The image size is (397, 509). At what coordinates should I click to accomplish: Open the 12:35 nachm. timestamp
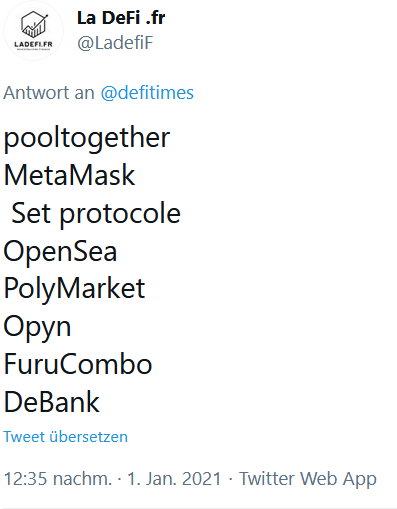58,479
